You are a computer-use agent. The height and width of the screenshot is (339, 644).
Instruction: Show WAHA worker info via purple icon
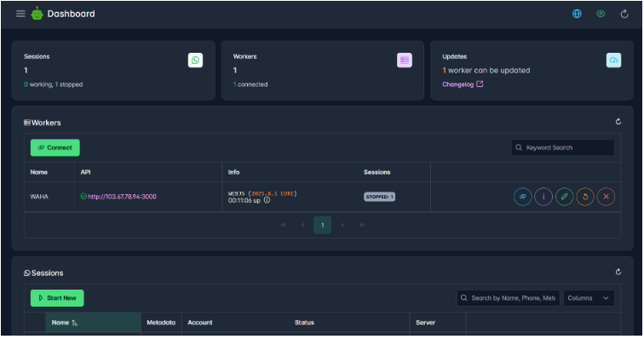click(543, 197)
